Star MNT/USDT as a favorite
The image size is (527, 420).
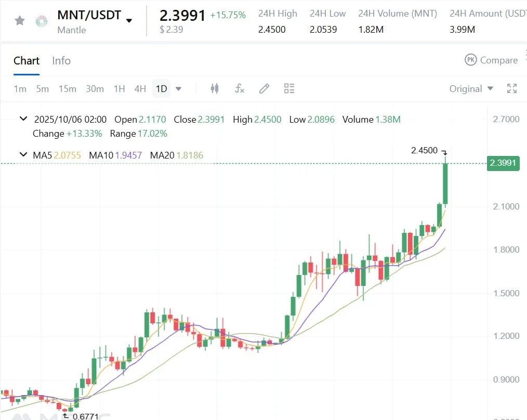pyautogui.click(x=20, y=21)
